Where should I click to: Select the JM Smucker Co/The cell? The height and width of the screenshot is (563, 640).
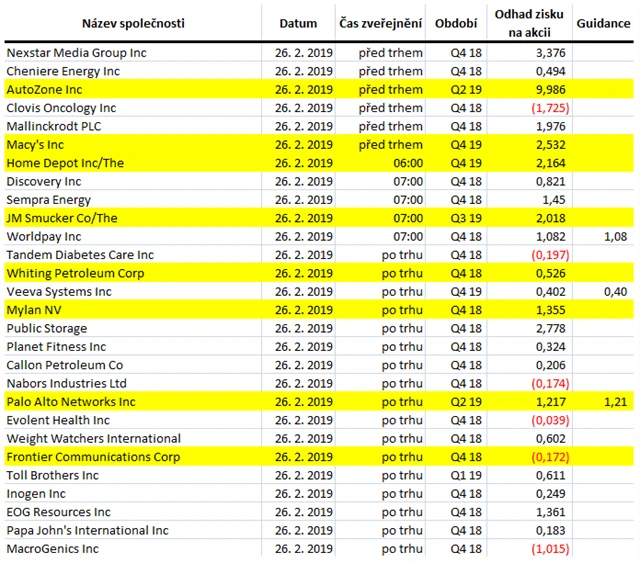click(62, 218)
